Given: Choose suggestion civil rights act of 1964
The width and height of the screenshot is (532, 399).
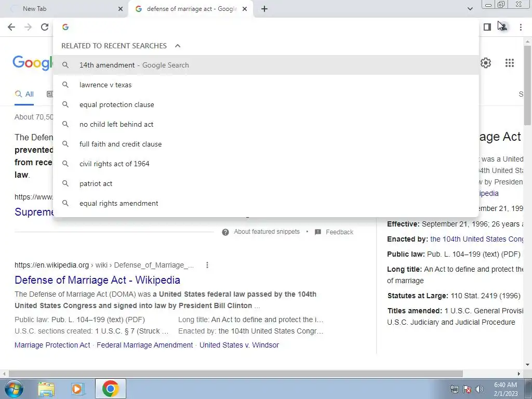Looking at the screenshot, I should click(x=266, y=164).
